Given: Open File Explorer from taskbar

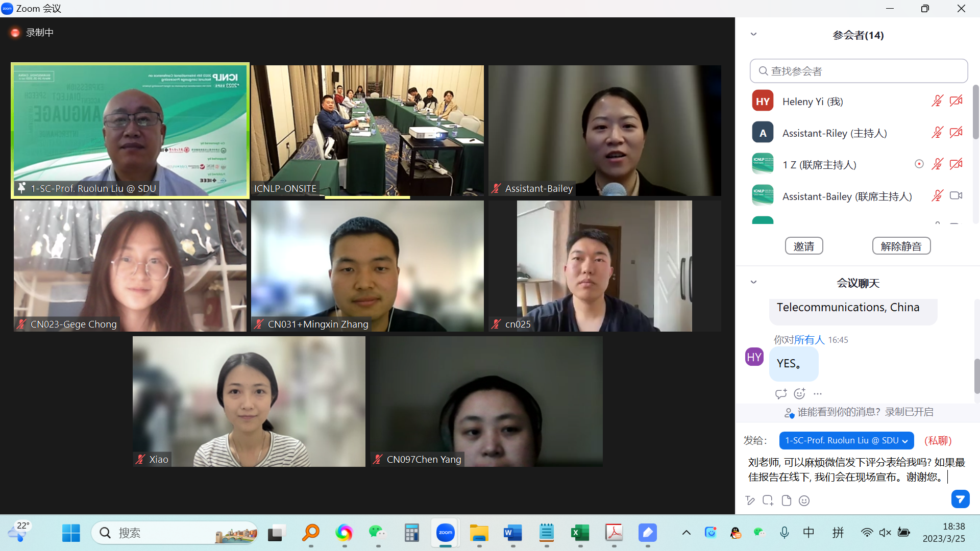Looking at the screenshot, I should point(479,533).
